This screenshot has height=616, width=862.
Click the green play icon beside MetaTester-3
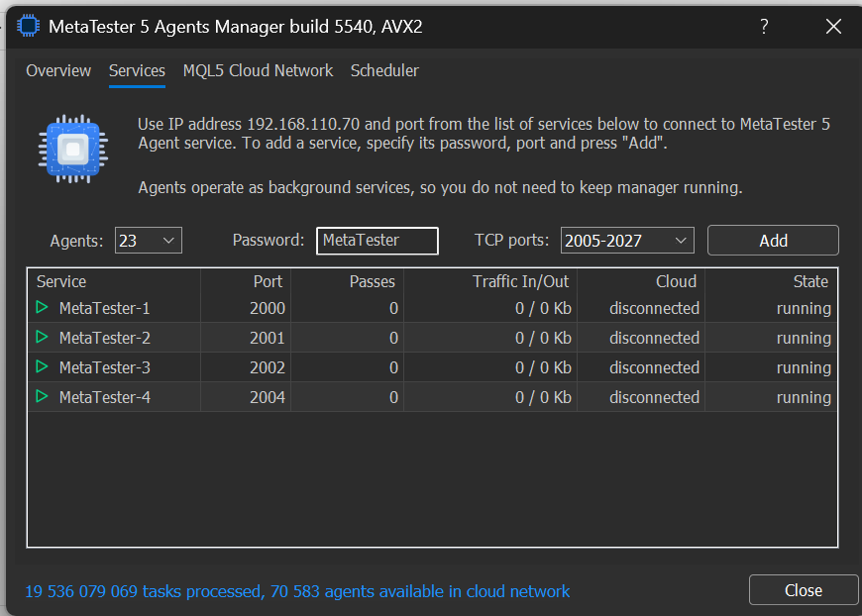(42, 367)
